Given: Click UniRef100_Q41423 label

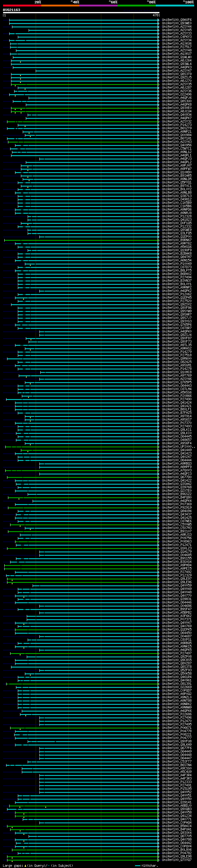Looking at the screenshot, I should pos(177,453).
